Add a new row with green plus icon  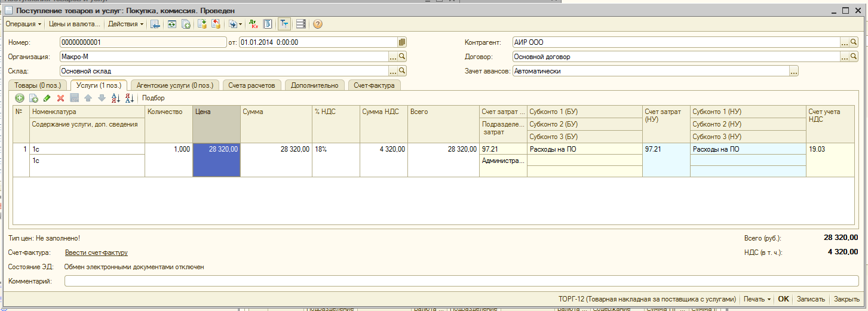pyautogui.click(x=19, y=98)
